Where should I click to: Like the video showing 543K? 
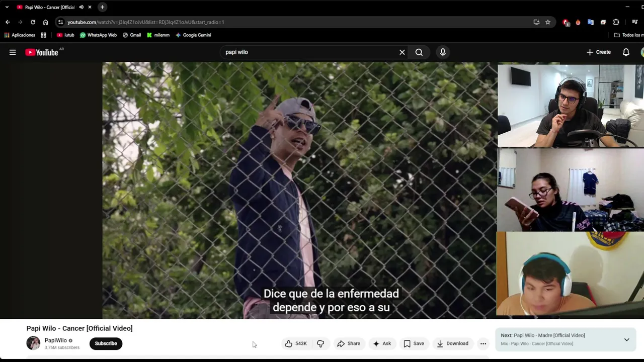pos(296,343)
